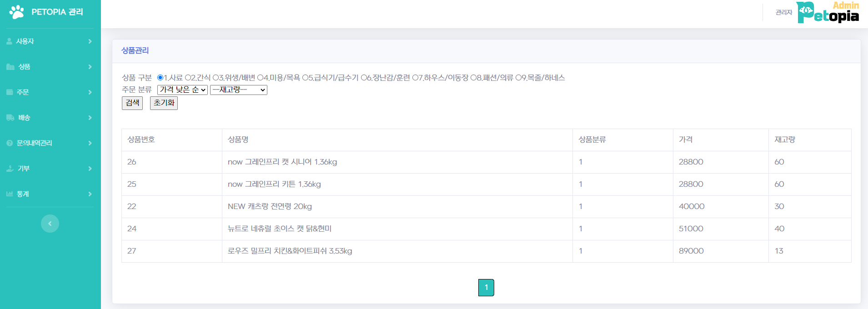The image size is (868, 309).
Task: Expand the 주문 menu chevron
Action: coord(90,92)
